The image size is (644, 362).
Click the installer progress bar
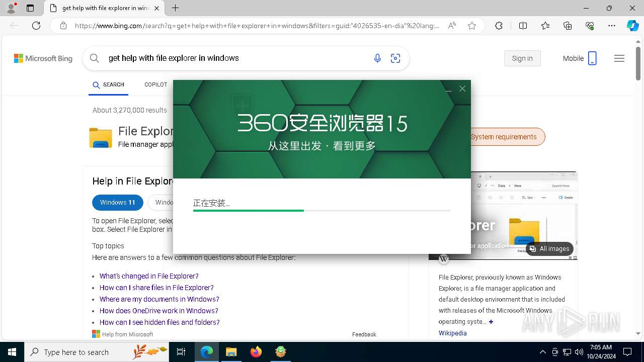[322, 211]
